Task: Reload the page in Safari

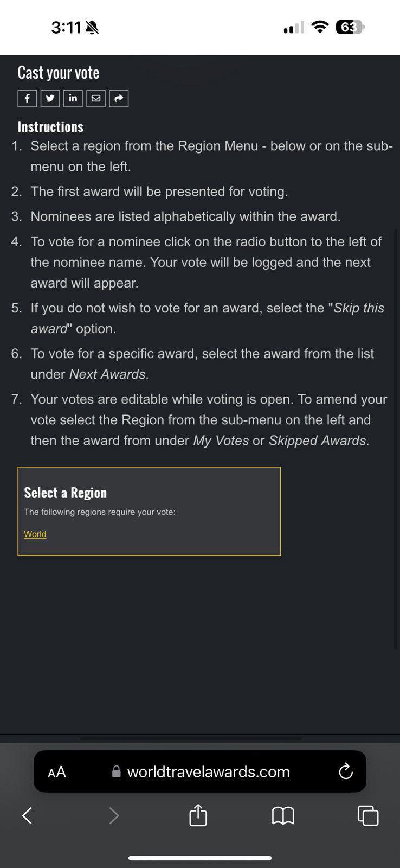Action: click(x=345, y=771)
